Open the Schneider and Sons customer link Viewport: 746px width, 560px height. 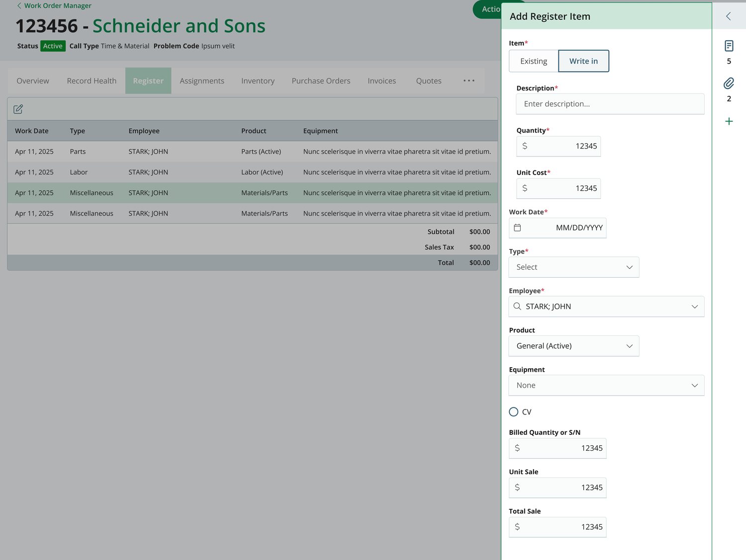click(x=179, y=26)
